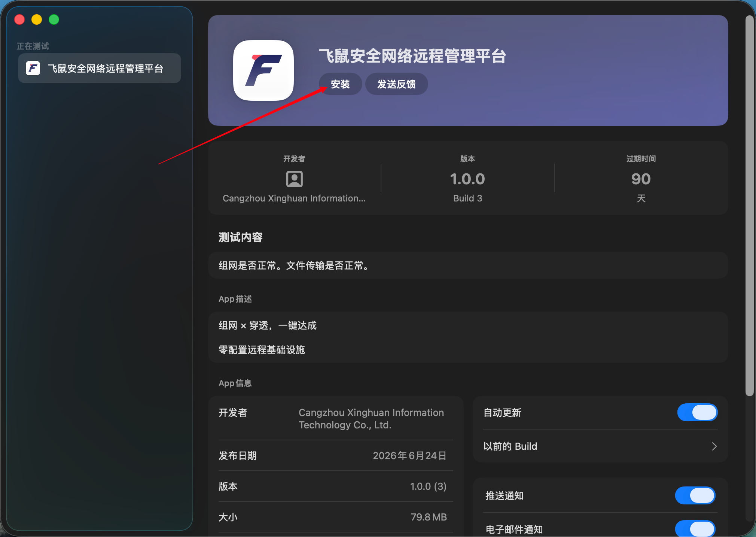Click the large app icon in header
The width and height of the screenshot is (756, 537).
click(263, 70)
